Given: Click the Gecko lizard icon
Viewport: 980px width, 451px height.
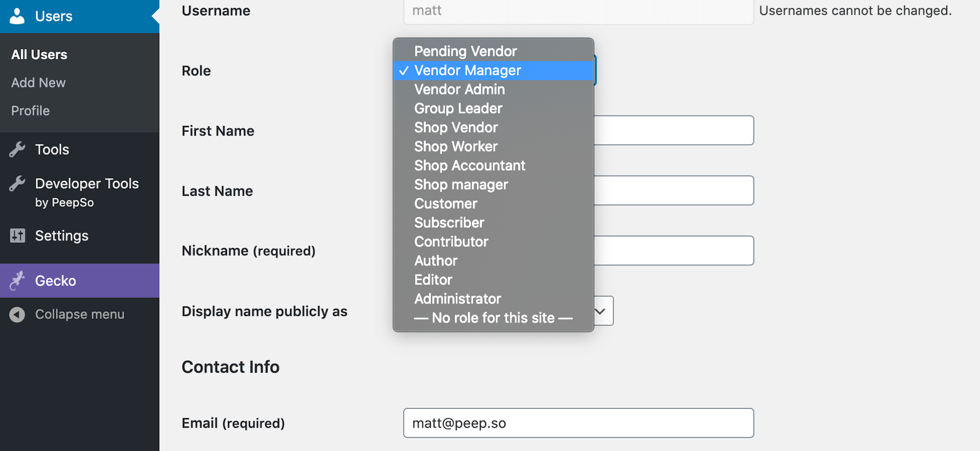Looking at the screenshot, I should (17, 281).
